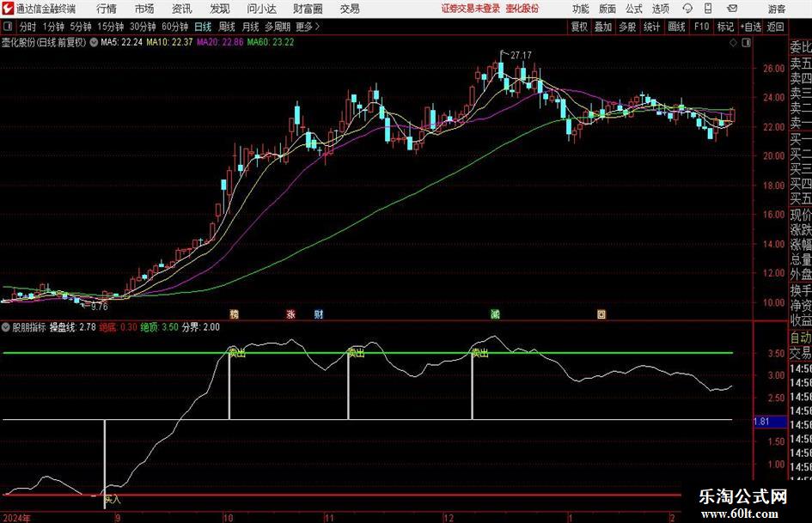812x523 pixels.
Task: Open the 行情 menu
Action: [107, 9]
